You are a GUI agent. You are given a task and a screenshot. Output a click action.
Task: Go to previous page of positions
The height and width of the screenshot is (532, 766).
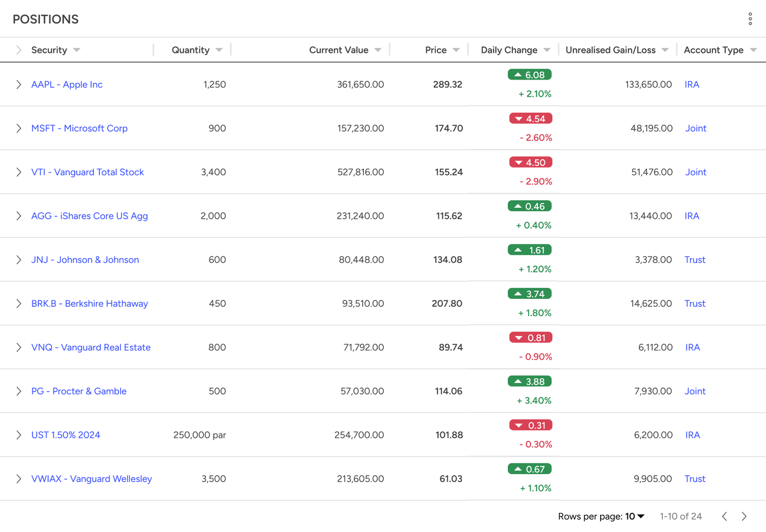(x=724, y=516)
